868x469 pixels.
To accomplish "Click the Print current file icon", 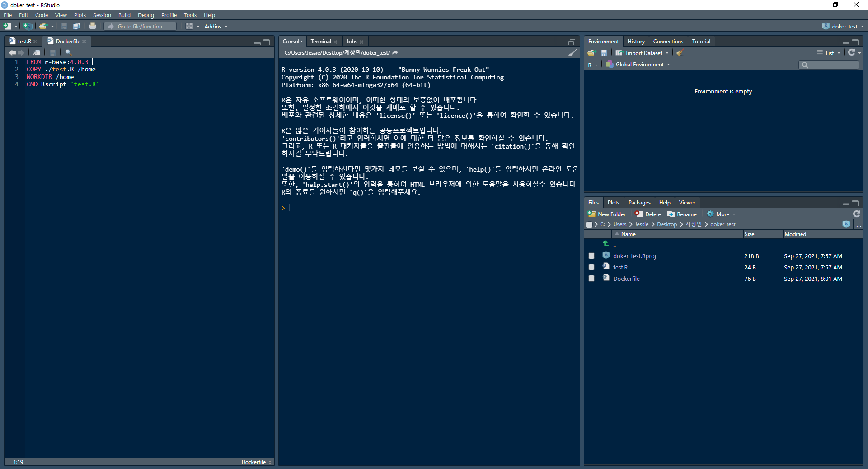I will click(93, 26).
